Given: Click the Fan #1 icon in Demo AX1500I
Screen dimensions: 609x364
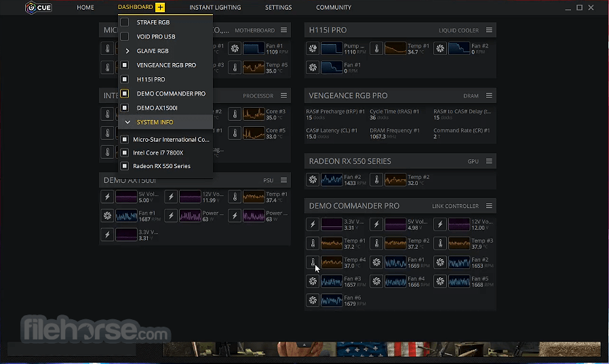Looking at the screenshot, I should [107, 216].
